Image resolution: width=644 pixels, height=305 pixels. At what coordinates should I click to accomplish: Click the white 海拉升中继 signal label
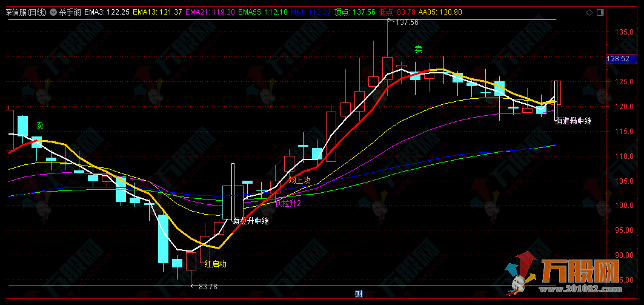251,221
